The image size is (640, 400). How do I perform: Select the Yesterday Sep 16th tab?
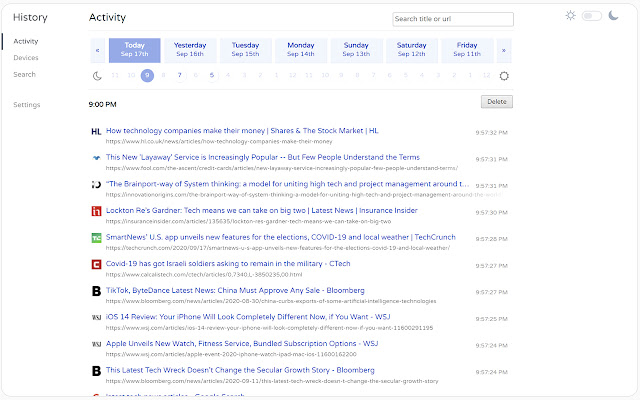coord(190,50)
